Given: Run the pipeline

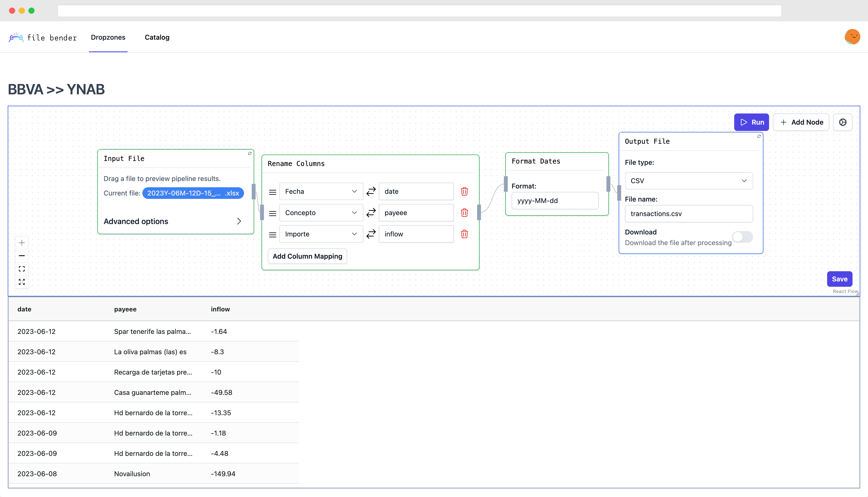Looking at the screenshot, I should 751,122.
